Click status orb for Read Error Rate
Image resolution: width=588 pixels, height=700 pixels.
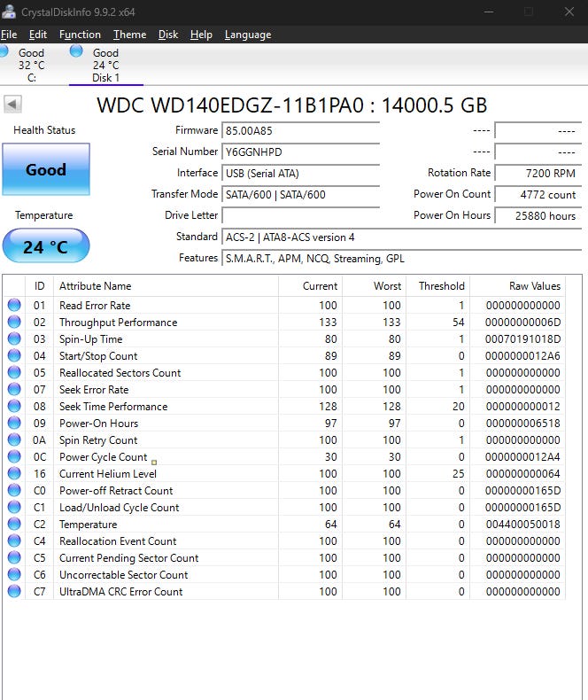(x=14, y=305)
